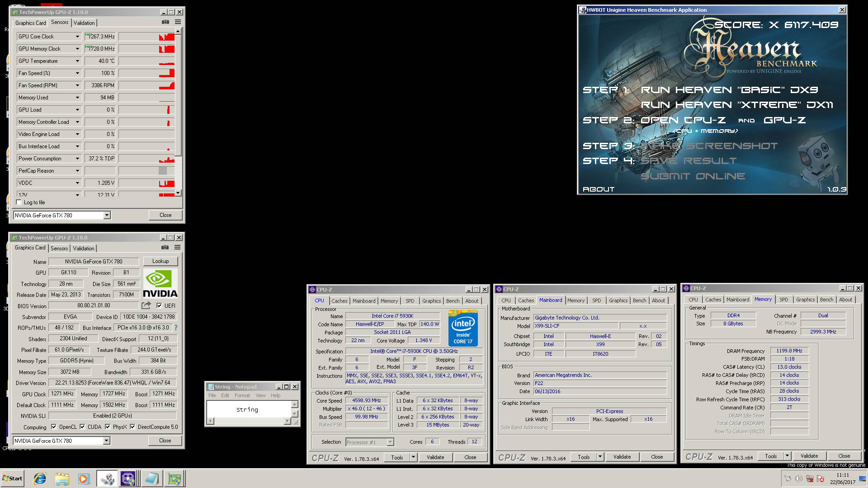Viewport: 868px width, 488px height.
Task: Click Close button in GPU-Z Sensors window
Action: tap(165, 215)
